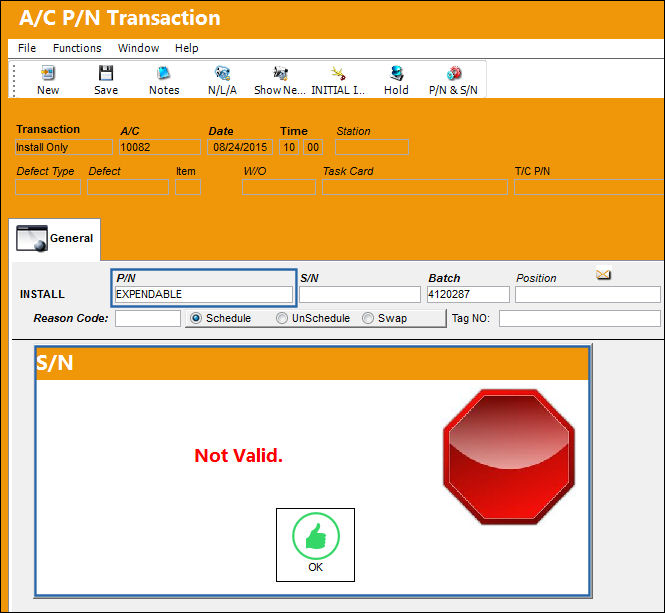
Task: Select the Swap radio button
Action: coord(368,318)
